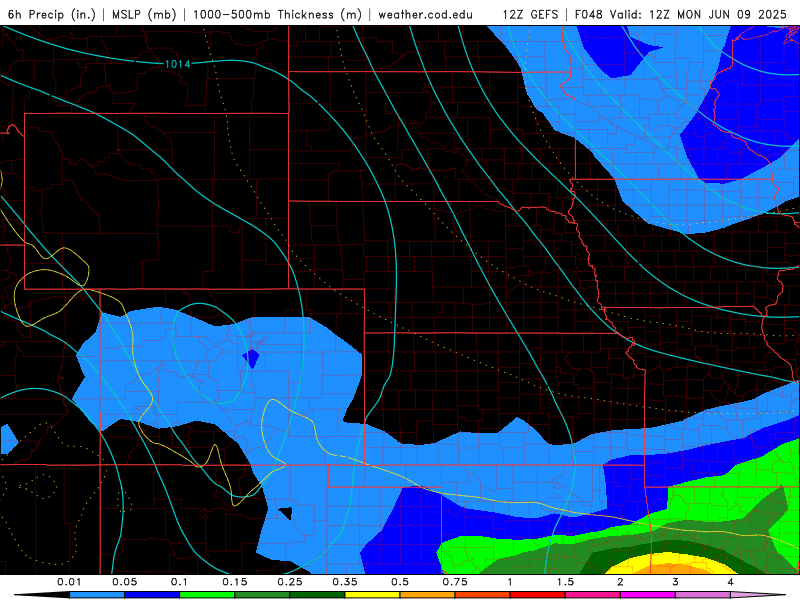Click the 0.1 legend value
This screenshot has width=800, height=600.
[179, 582]
